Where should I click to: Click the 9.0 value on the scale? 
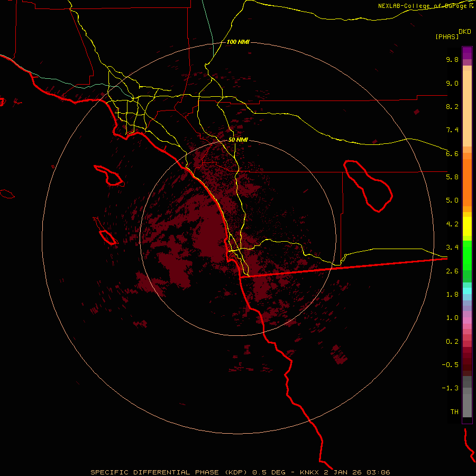pyautogui.click(x=452, y=83)
